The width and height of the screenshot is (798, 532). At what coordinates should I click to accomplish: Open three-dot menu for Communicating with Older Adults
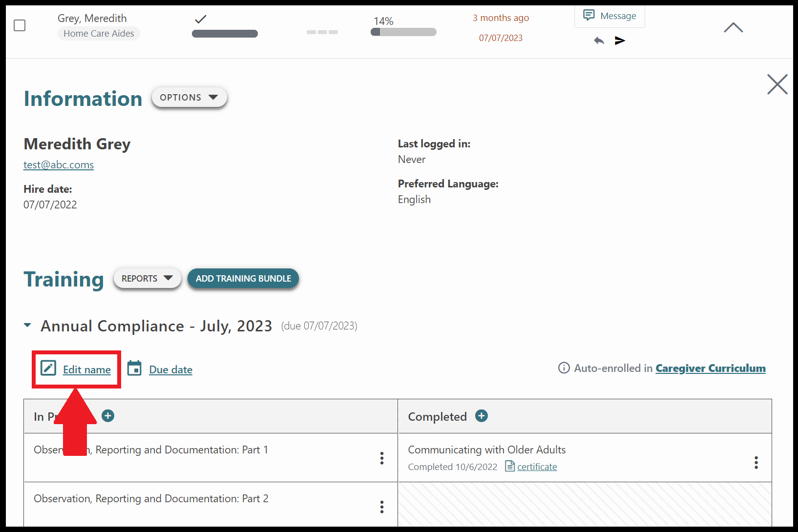tap(756, 463)
